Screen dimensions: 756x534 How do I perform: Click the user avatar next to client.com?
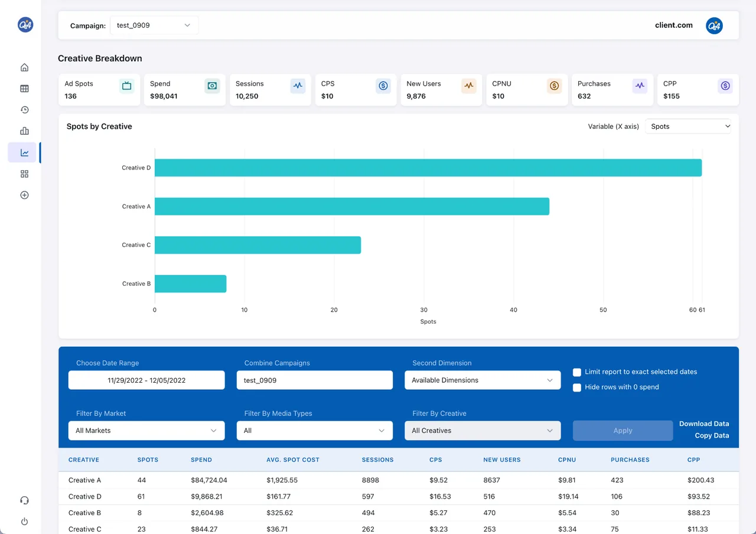tap(714, 25)
